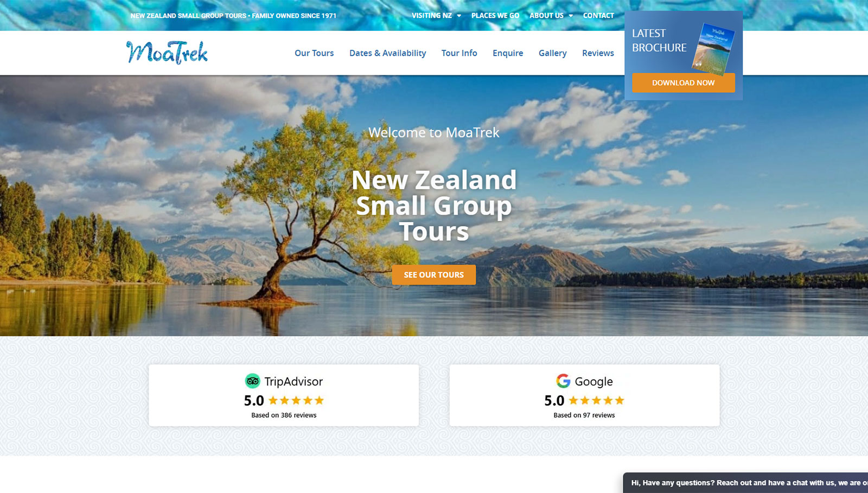Open the Reviews navigation item

[598, 53]
